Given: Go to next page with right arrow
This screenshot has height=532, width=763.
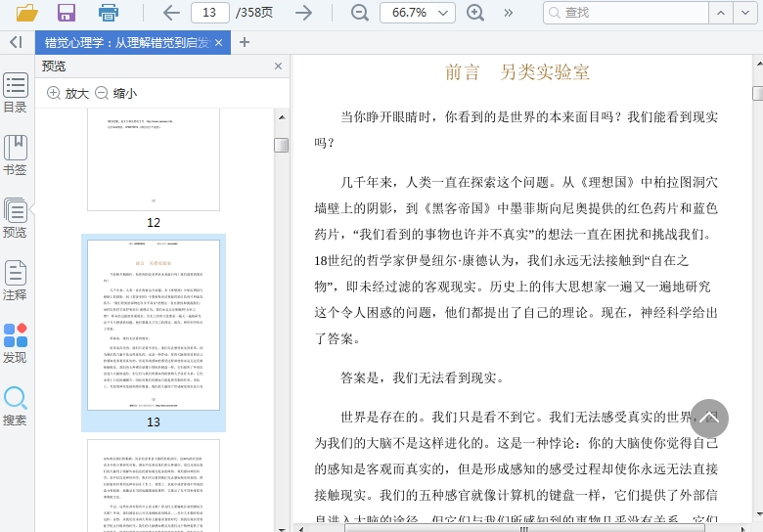Looking at the screenshot, I should [304, 13].
